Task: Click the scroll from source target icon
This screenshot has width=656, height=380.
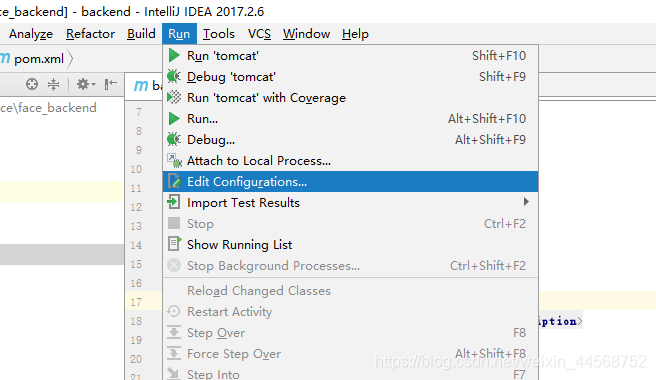Action: tap(32, 84)
